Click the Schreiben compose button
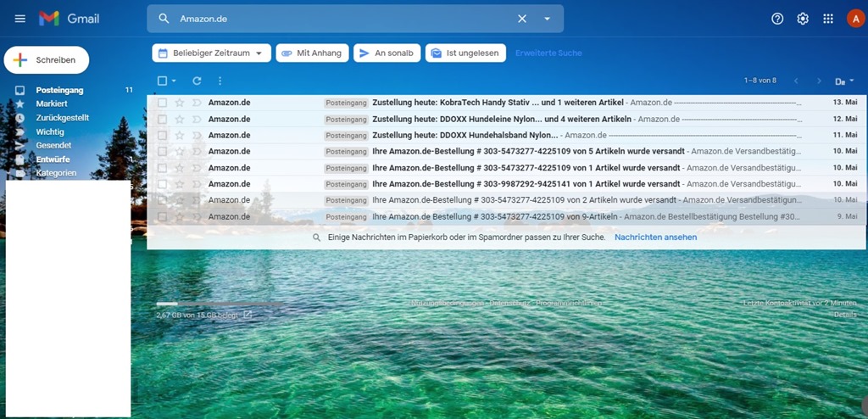Screen dimensions: 868x419 pos(47,60)
